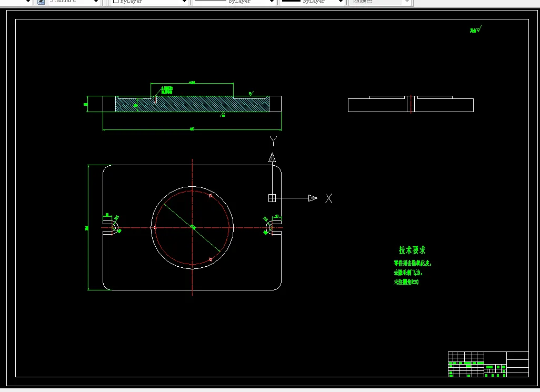Open the Standard text style dropdown
Image resolution: width=540 pixels, height=392 pixels.
click(x=96, y=2)
